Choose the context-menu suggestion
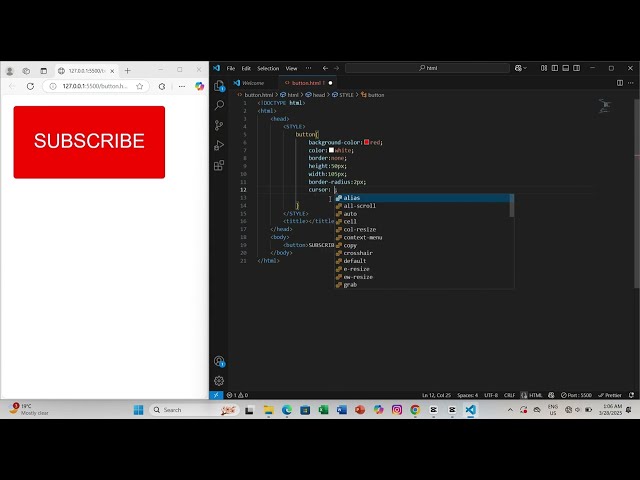 422,238
